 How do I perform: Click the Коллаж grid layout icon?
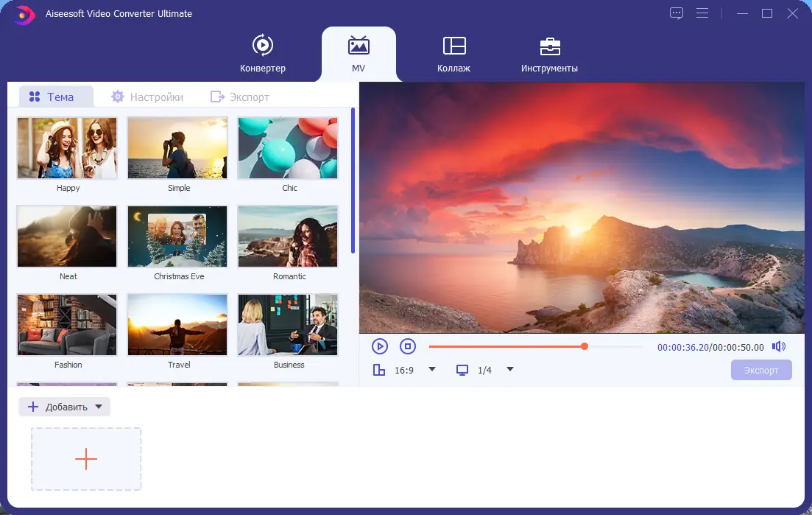click(454, 46)
